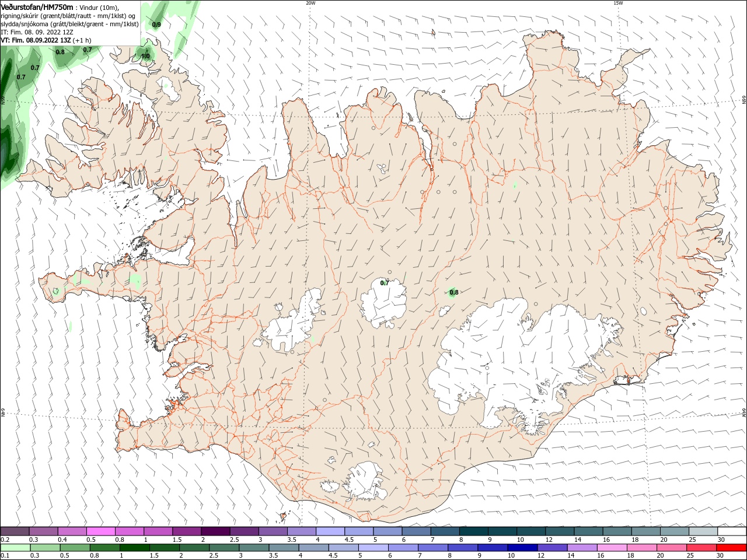The image size is (747, 560).
Task: Click the 0.5 swatch in the lower legend row
Action: tap(75, 548)
